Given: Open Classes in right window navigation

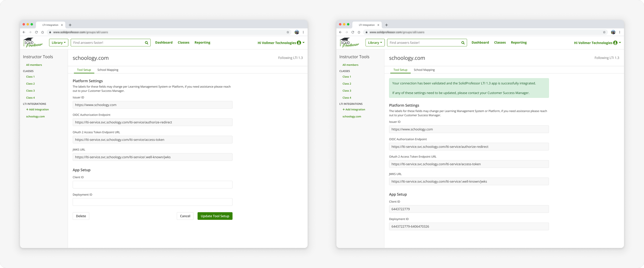Looking at the screenshot, I should tap(500, 43).
